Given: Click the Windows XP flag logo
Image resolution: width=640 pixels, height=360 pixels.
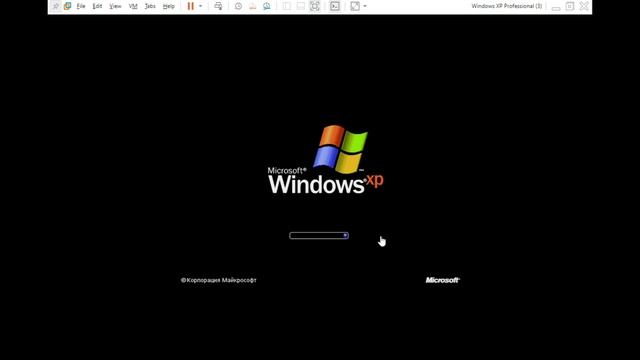Looking at the screenshot, I should (x=340, y=149).
